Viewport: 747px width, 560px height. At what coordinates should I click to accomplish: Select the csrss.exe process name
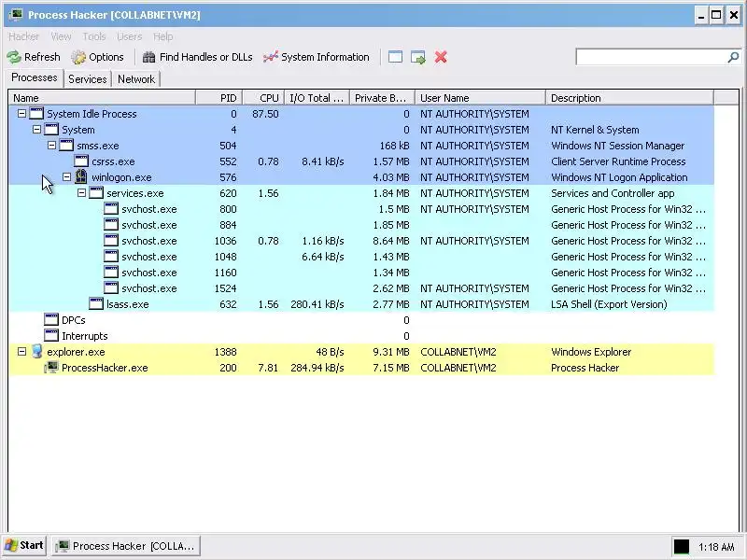[113, 161]
